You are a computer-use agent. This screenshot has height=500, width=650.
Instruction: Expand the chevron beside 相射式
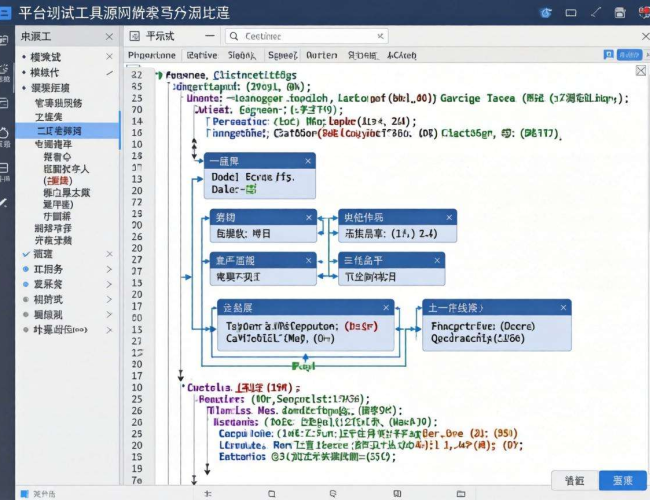109,299
